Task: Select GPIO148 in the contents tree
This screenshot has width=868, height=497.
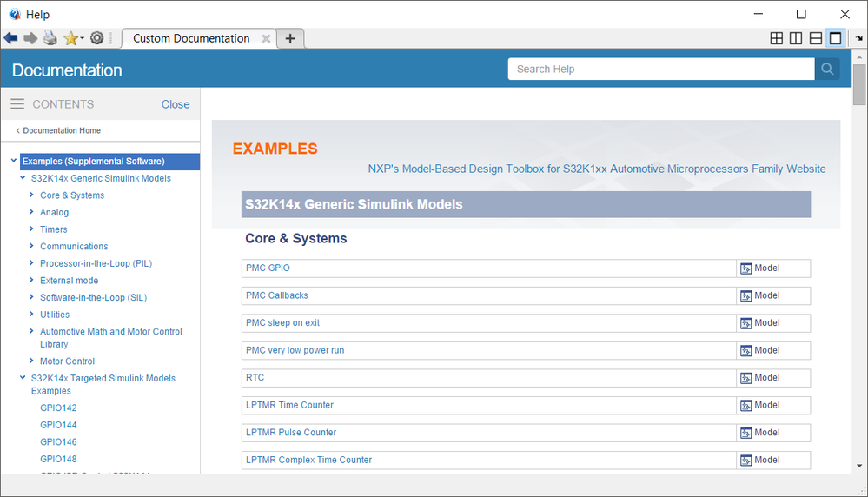Action: tap(58, 459)
